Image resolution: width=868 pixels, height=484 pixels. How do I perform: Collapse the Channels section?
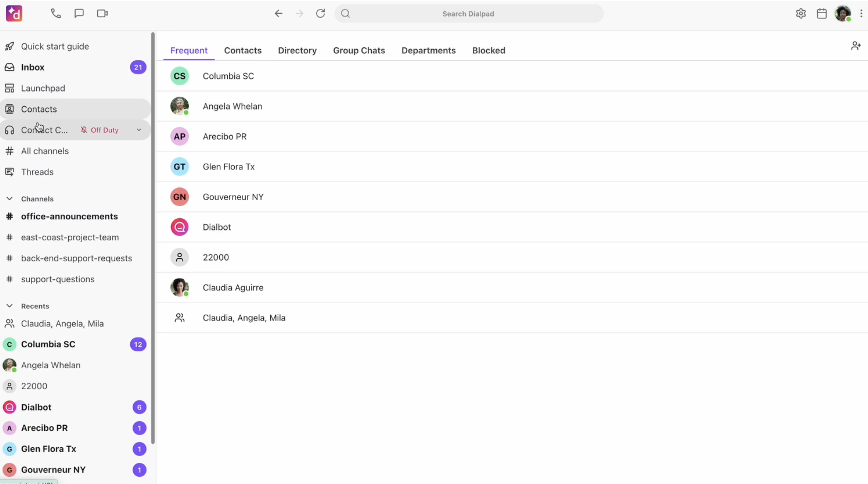[x=9, y=199]
